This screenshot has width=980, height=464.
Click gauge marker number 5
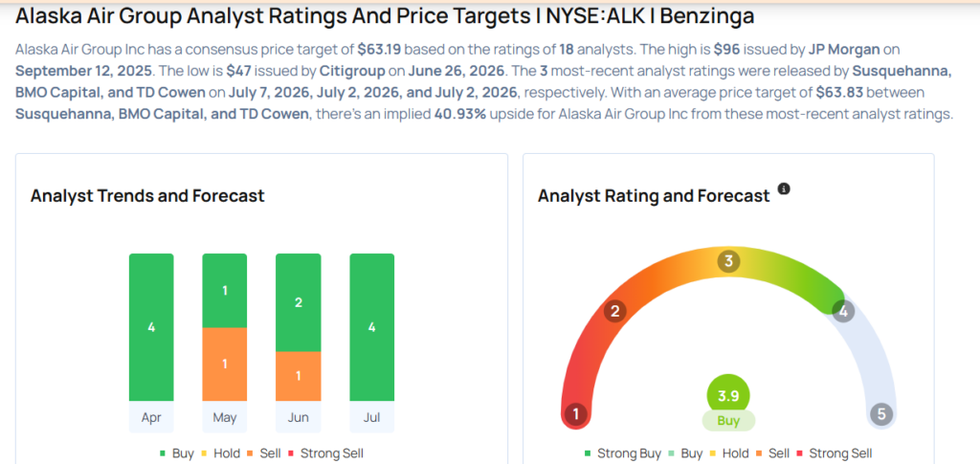tap(881, 414)
